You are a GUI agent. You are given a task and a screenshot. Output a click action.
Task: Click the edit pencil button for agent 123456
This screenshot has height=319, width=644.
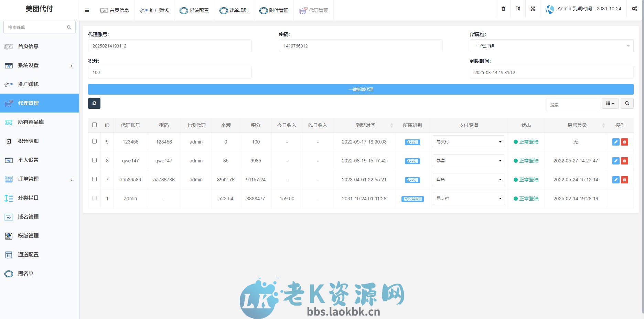[x=615, y=141]
